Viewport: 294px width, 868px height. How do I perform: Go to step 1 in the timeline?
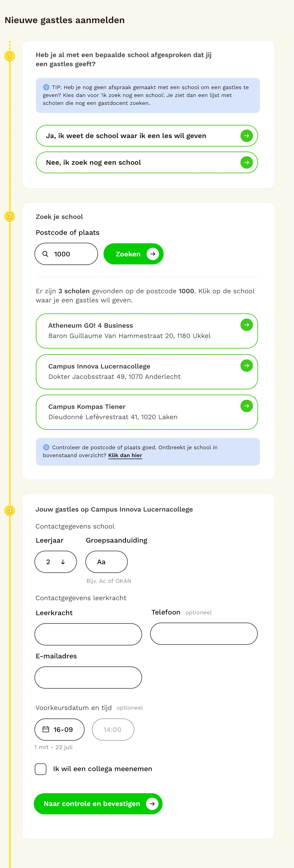[x=9, y=56]
